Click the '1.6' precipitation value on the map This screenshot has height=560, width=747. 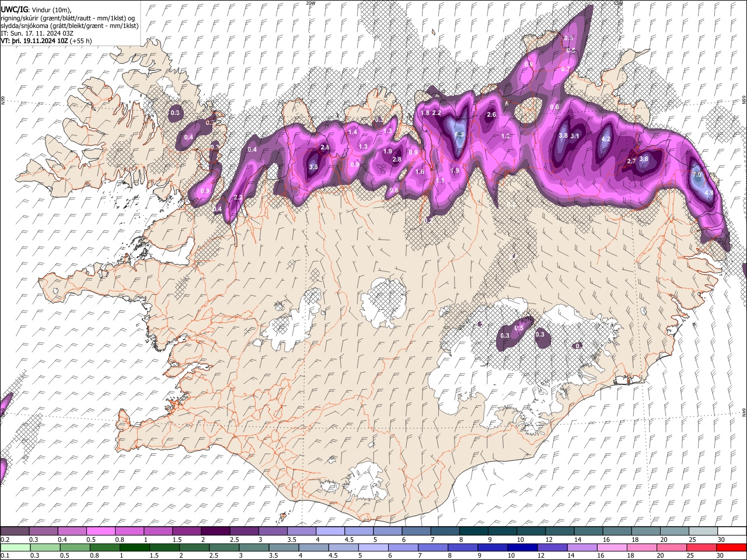point(420,172)
